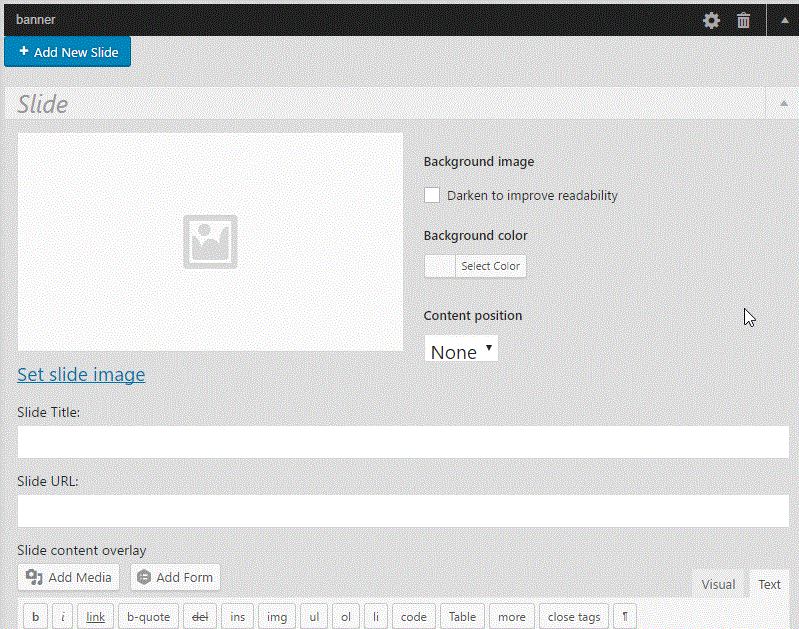Click the Add Media button
The height and width of the screenshot is (629, 799).
click(x=69, y=577)
